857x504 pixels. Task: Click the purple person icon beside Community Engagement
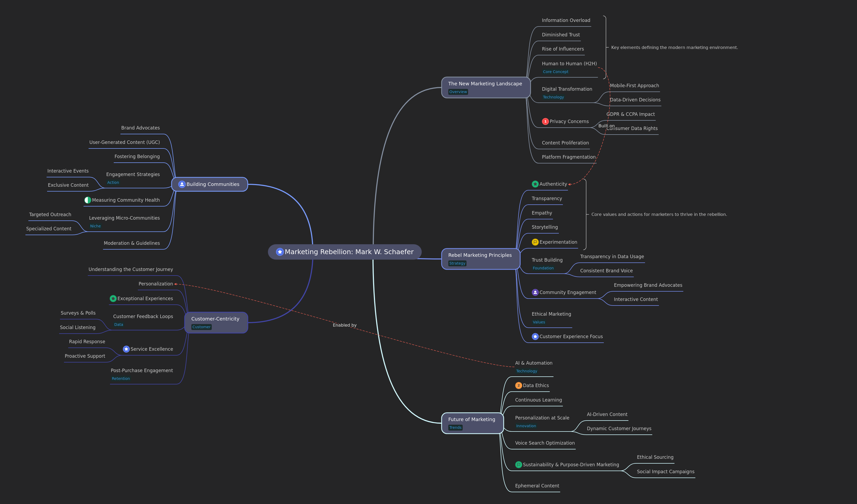click(x=535, y=292)
